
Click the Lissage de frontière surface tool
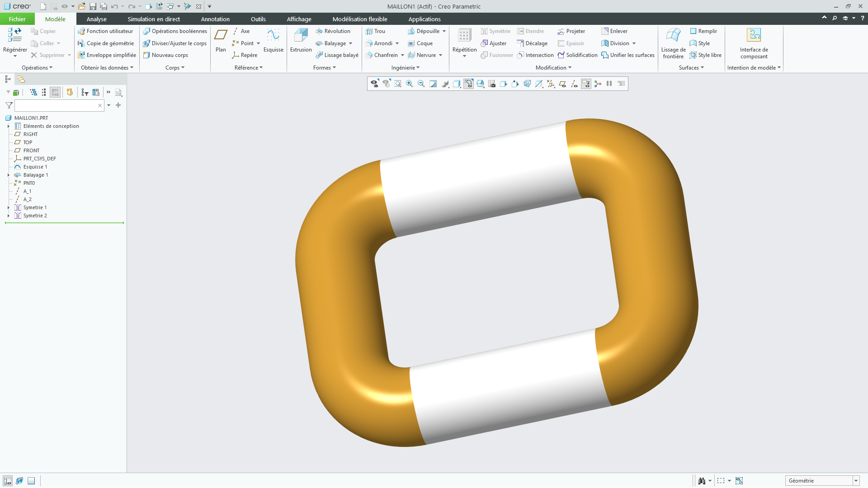[673, 43]
